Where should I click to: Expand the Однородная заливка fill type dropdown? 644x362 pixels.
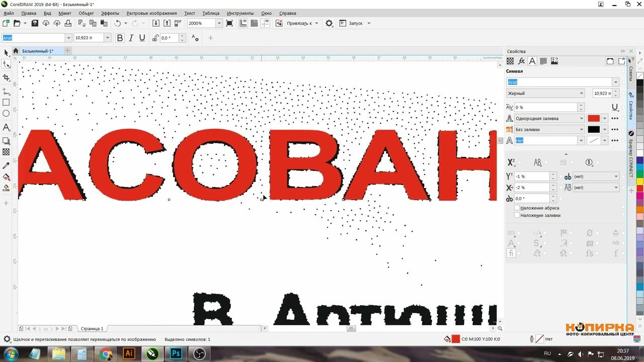(x=582, y=118)
